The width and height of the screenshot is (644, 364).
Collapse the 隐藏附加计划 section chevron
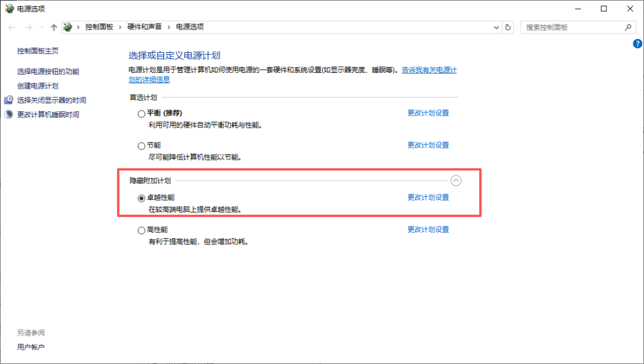pyautogui.click(x=456, y=180)
